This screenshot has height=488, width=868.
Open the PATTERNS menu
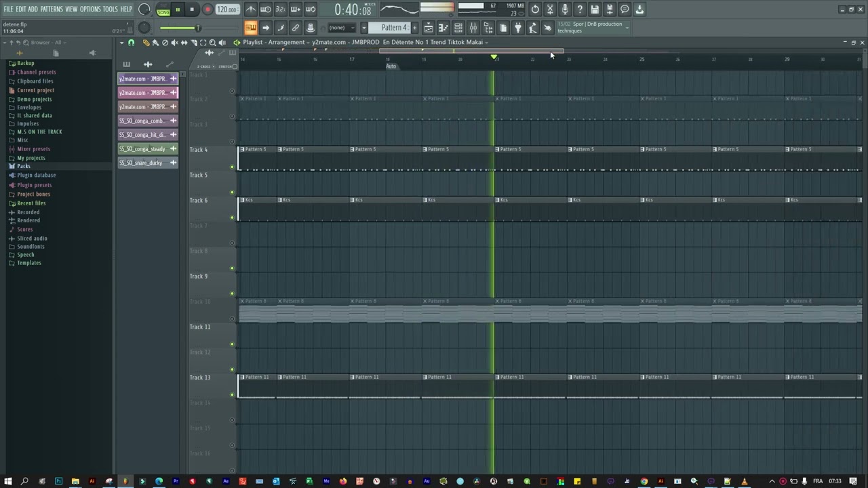click(x=52, y=9)
